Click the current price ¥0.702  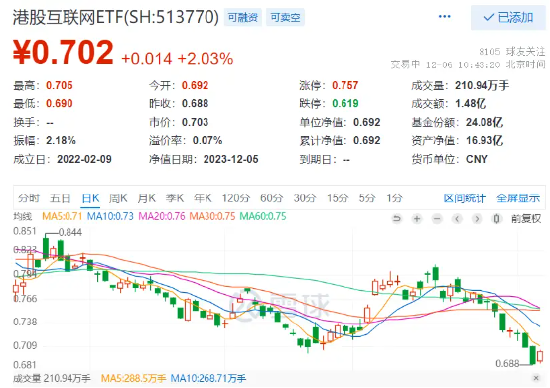(x=63, y=52)
